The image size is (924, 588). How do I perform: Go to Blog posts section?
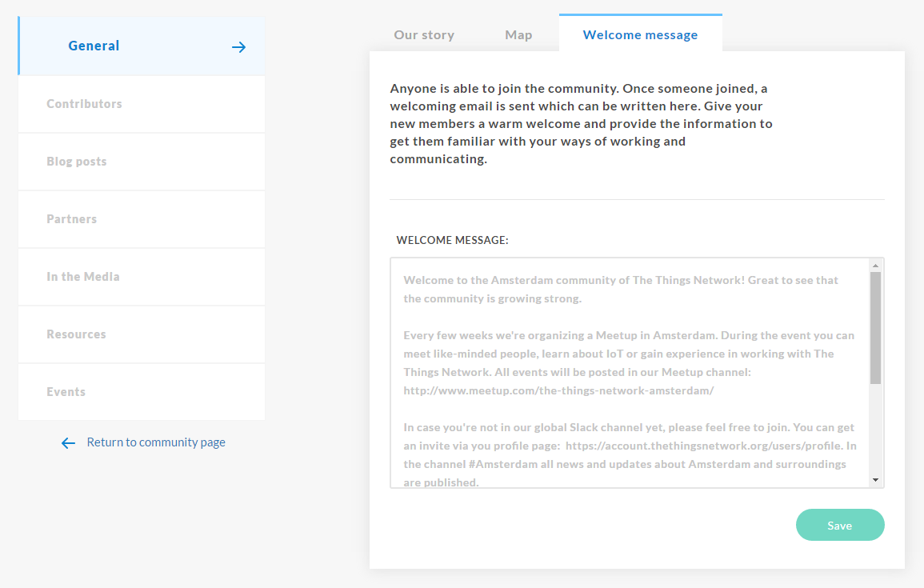tap(76, 162)
